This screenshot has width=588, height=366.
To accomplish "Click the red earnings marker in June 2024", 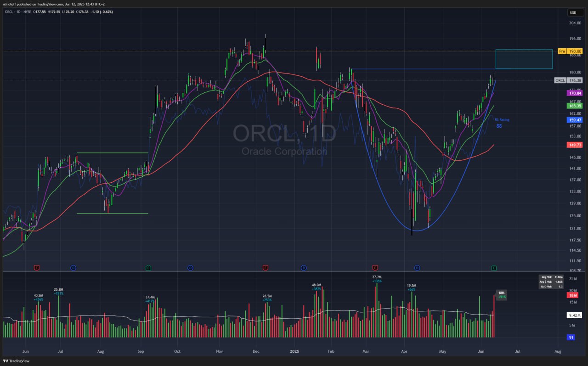I will pyautogui.click(x=37, y=267).
